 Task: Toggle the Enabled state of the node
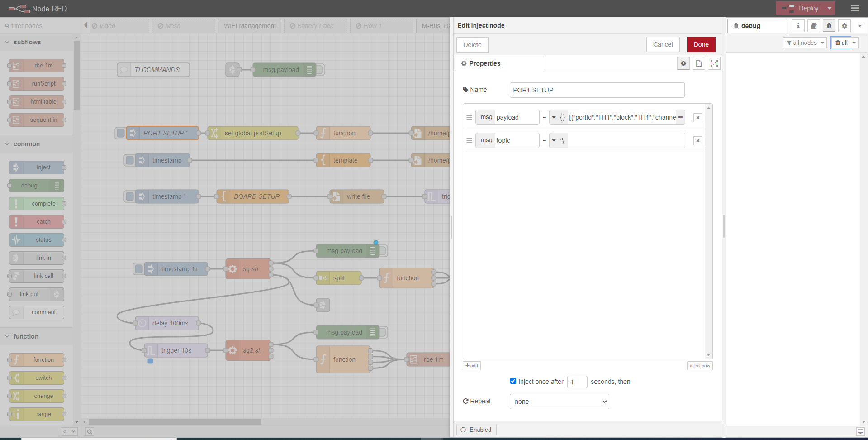(476, 430)
